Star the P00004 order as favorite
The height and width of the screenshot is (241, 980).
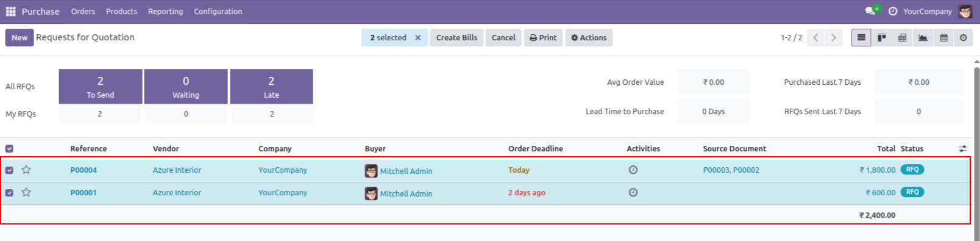(x=26, y=170)
